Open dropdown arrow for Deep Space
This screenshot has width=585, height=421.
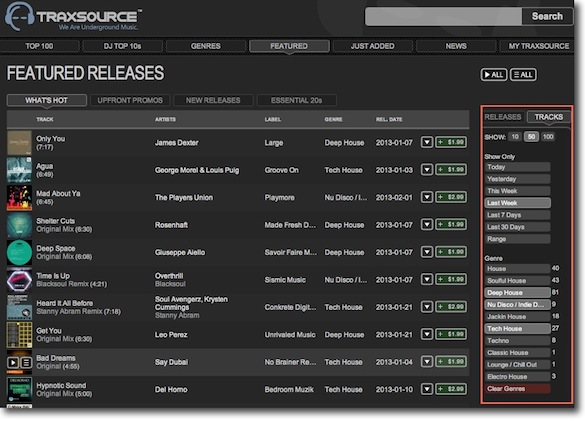(x=427, y=252)
